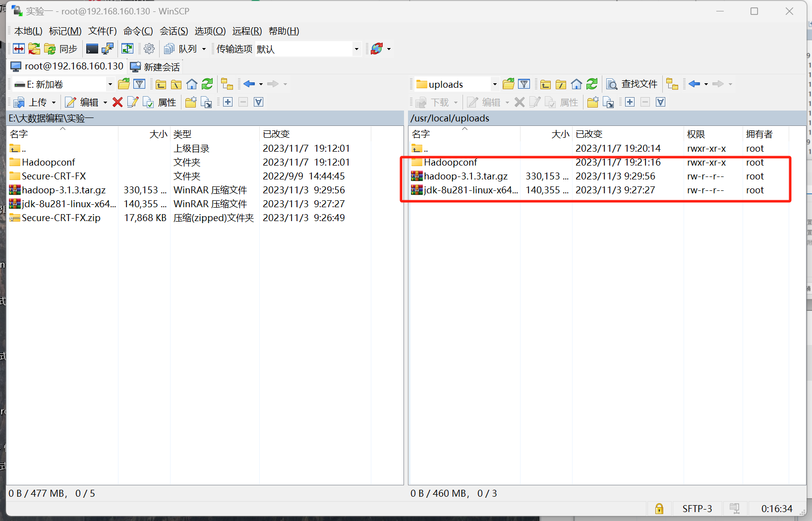This screenshot has height=521, width=812.
Task: Open preferences gear icon
Action: pos(149,49)
